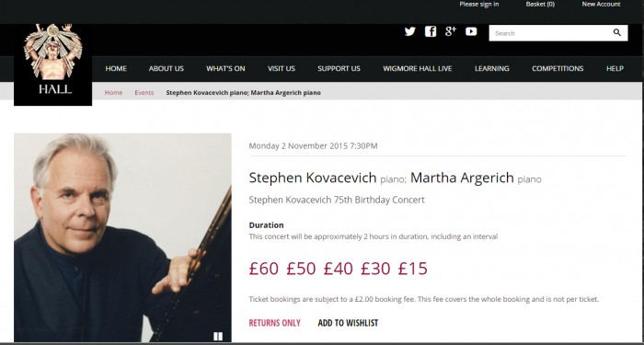Click the New Account link

[601, 4]
